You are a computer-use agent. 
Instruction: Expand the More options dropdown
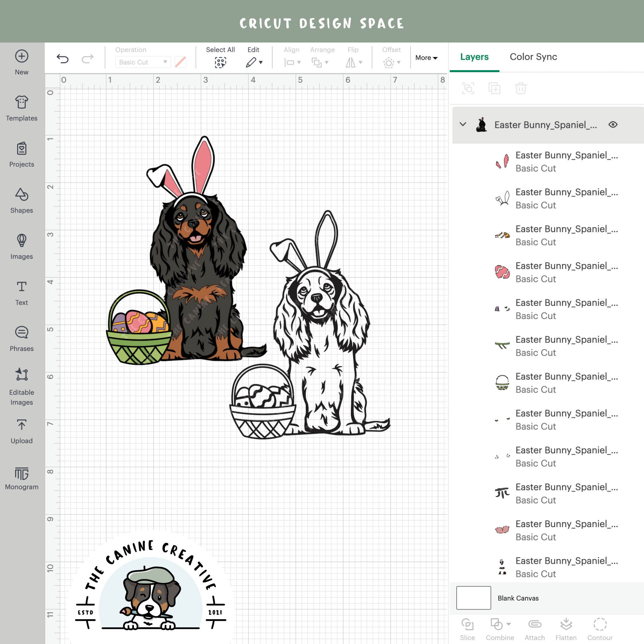[x=426, y=58]
